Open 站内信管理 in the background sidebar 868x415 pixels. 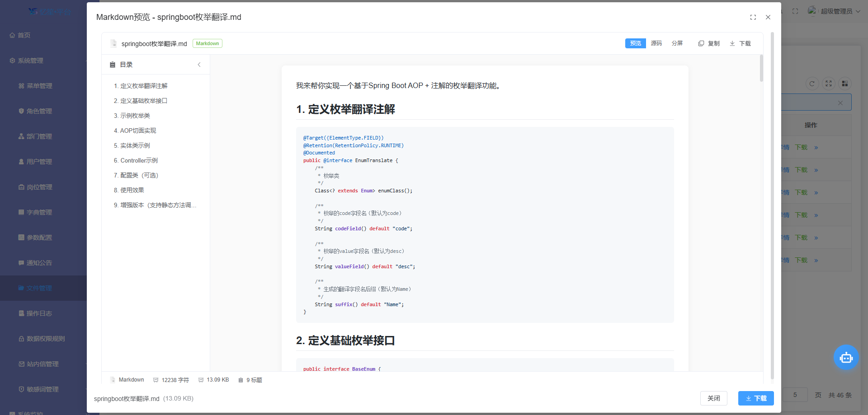pyautogui.click(x=43, y=364)
